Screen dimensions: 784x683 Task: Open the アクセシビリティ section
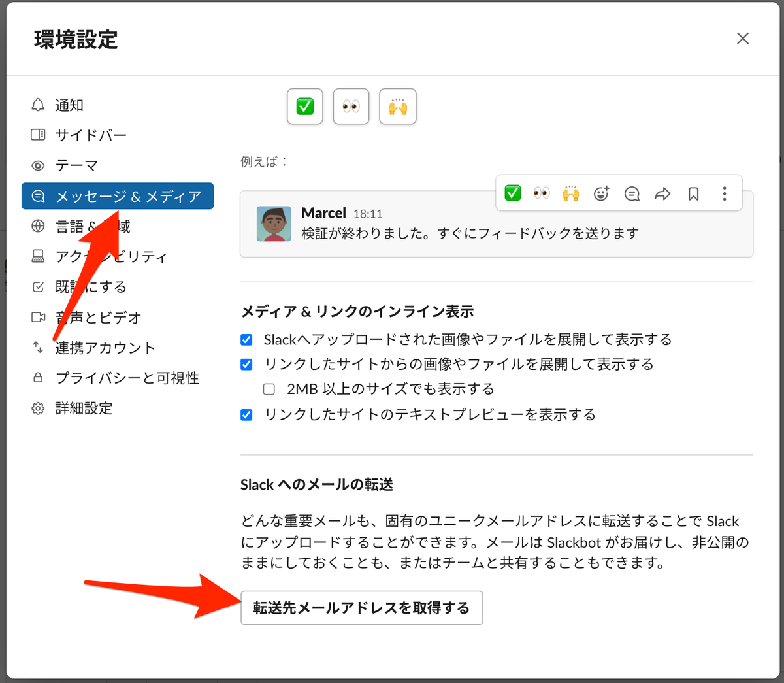tap(118, 256)
